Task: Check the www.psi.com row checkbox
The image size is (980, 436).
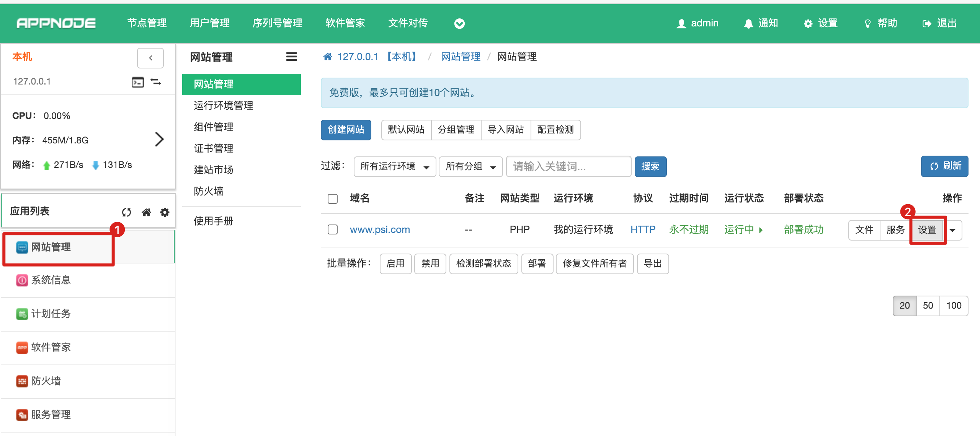Action: pos(333,229)
